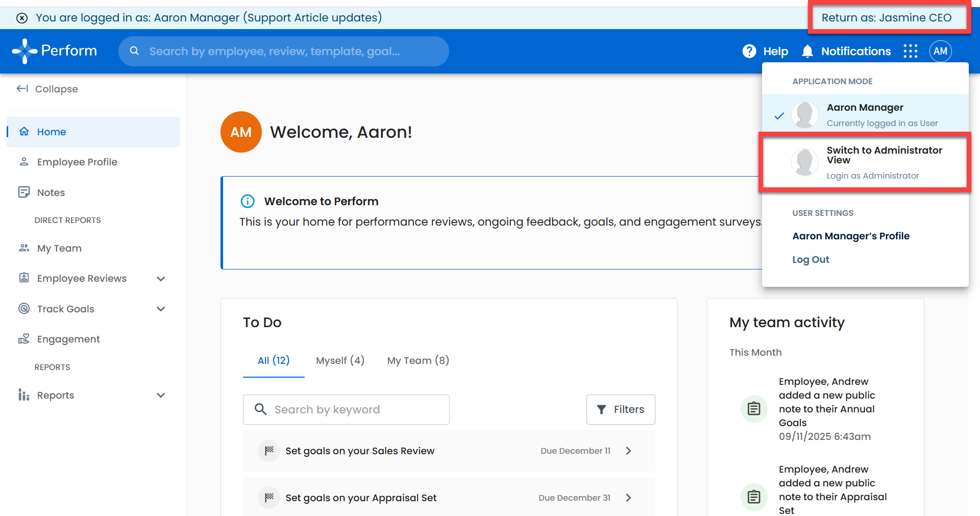Open 'Set goals on your Sales Review' task
Viewport: 980px width, 516px height.
449,451
